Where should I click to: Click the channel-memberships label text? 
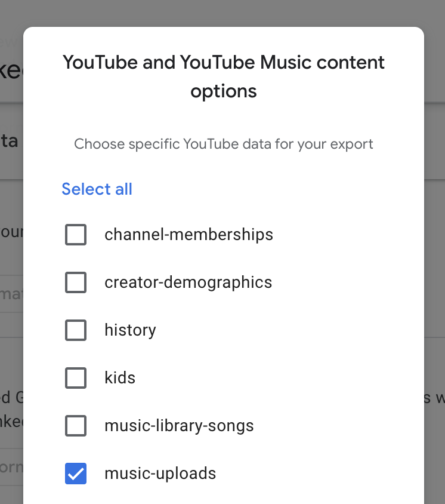[x=188, y=235]
